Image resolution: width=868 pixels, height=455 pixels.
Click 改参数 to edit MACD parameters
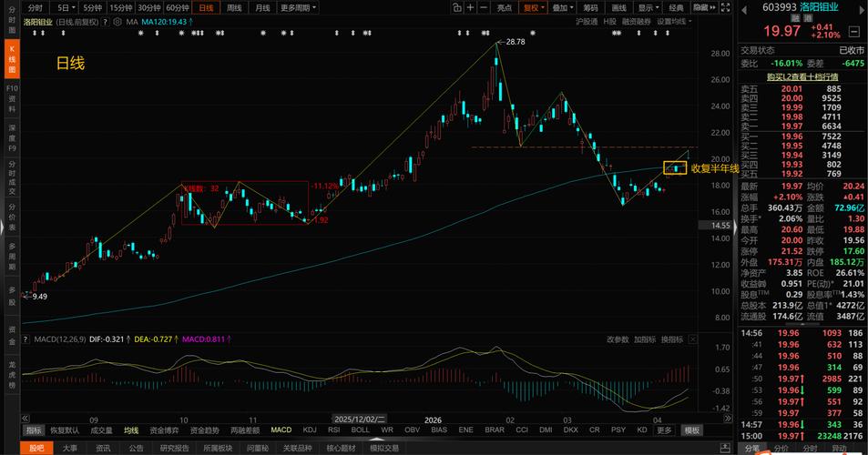618,339
